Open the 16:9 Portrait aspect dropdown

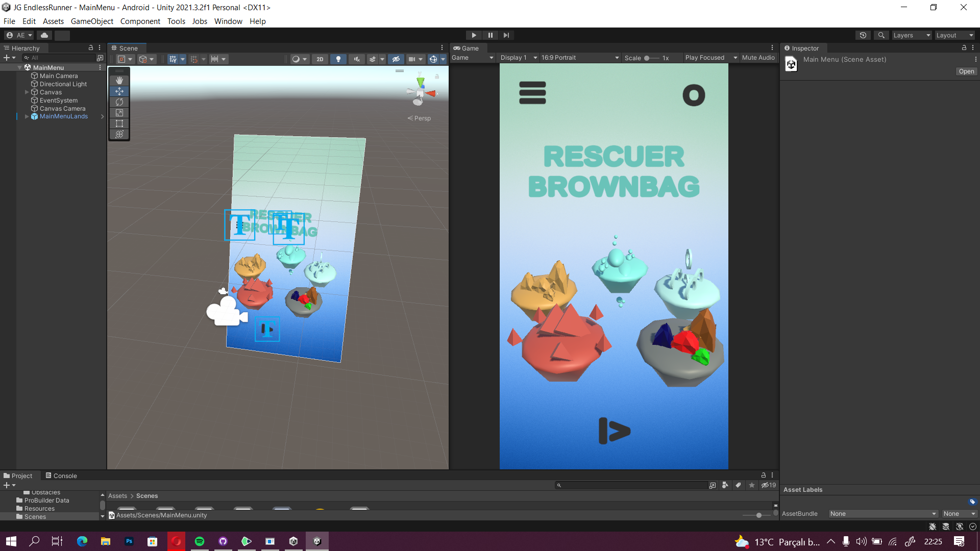pyautogui.click(x=579, y=58)
